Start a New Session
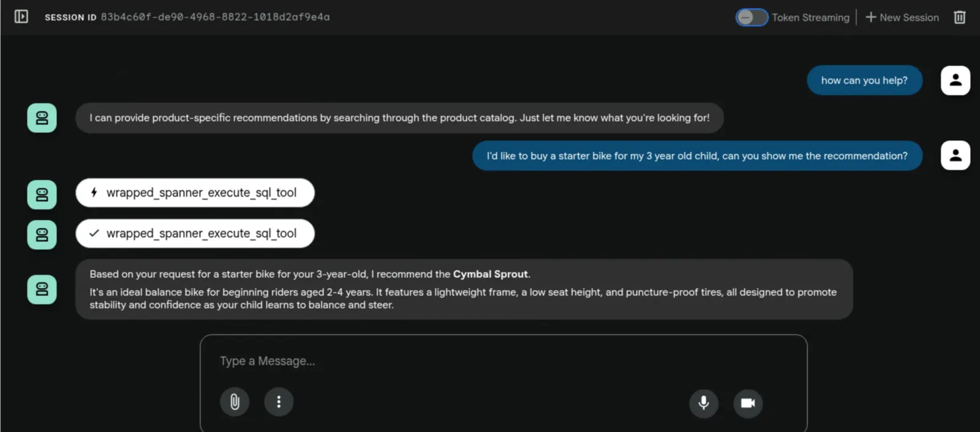The image size is (980, 432). click(902, 17)
